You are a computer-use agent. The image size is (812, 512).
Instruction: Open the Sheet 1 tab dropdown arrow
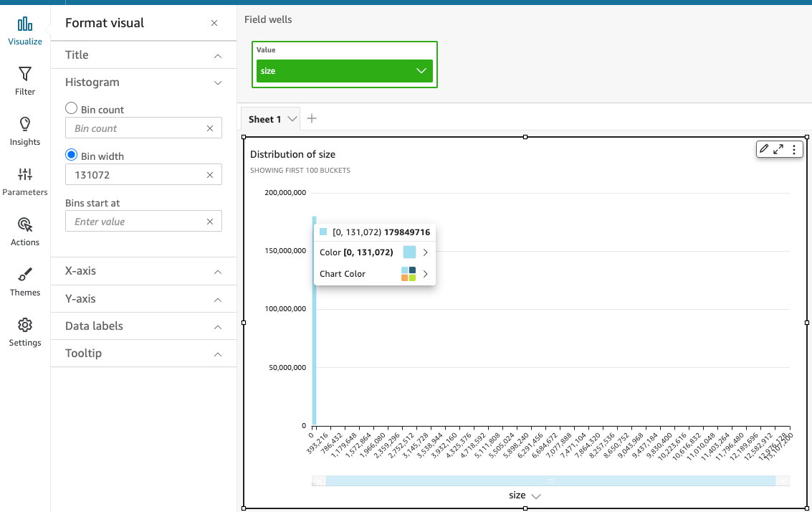[292, 119]
